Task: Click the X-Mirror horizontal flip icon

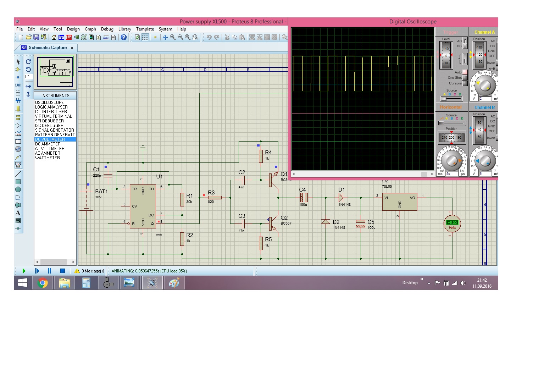Action: pyautogui.click(x=28, y=87)
